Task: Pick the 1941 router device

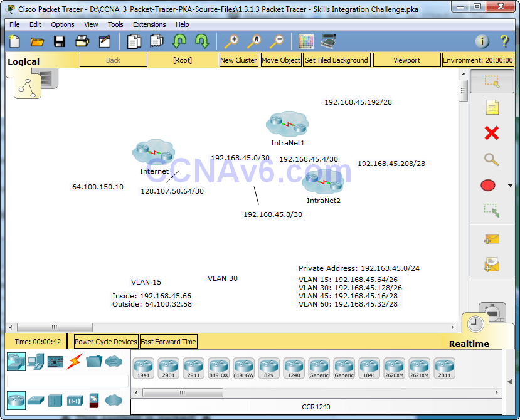Action: [143, 368]
